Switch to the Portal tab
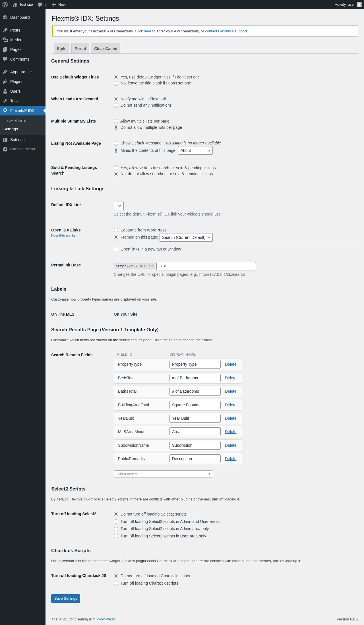The width and height of the screenshot is (364, 625). 80,49
